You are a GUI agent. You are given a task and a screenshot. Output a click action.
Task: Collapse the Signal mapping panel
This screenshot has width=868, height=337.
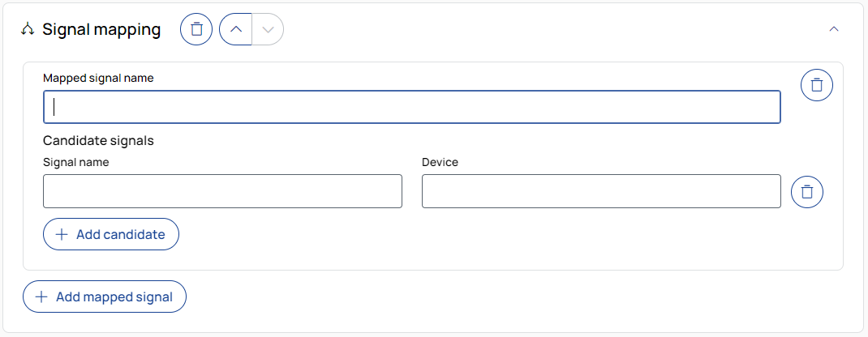(833, 29)
